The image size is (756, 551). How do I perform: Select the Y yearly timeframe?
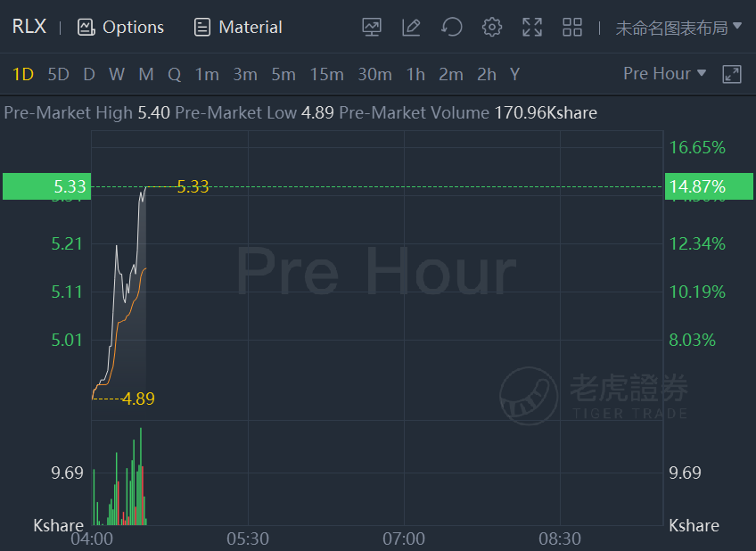point(514,74)
